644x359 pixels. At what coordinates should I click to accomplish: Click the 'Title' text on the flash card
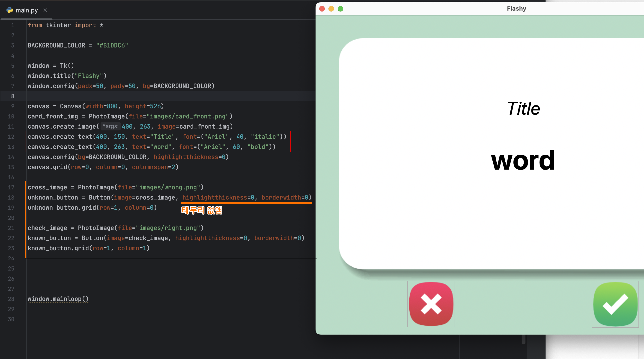(x=524, y=109)
